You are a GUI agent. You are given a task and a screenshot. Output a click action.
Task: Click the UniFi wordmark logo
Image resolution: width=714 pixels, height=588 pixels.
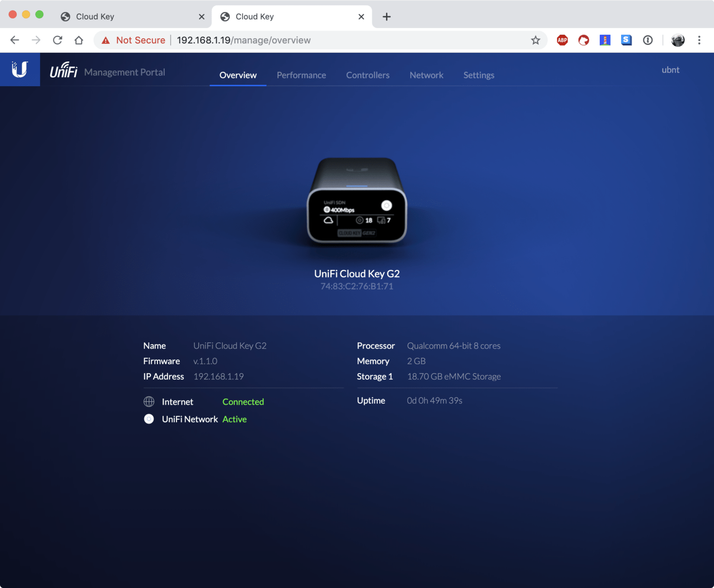click(64, 70)
